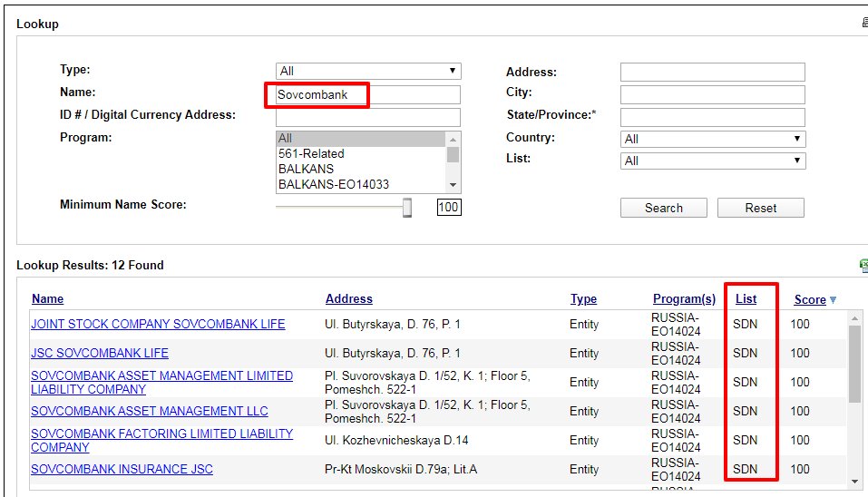Screen dimensions: 868x497
Task: Click the print icon beside Lookup header
Action: pyautogui.click(x=863, y=24)
